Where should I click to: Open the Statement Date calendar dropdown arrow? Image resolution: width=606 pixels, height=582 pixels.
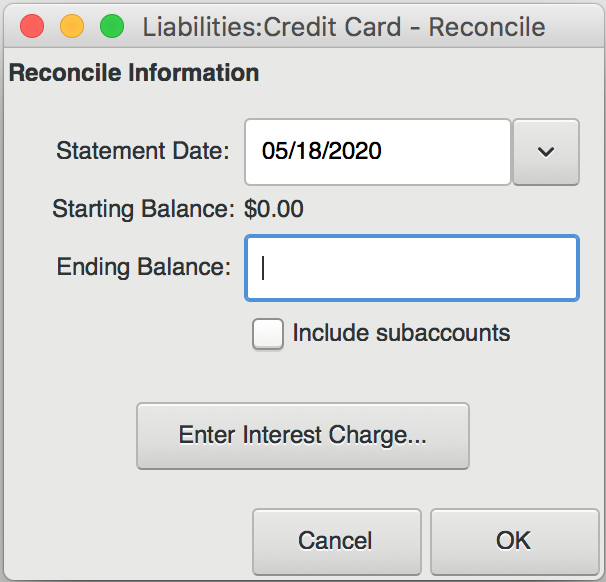pyautogui.click(x=546, y=152)
